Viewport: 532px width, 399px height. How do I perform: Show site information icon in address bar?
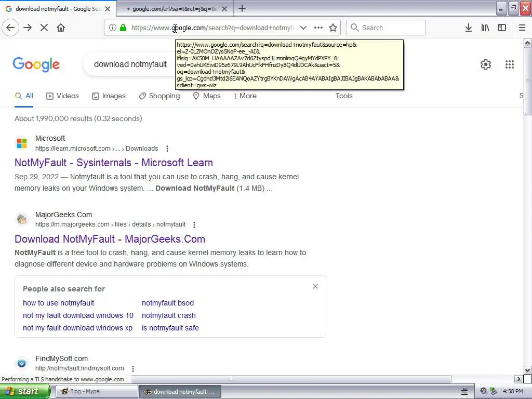(112, 28)
